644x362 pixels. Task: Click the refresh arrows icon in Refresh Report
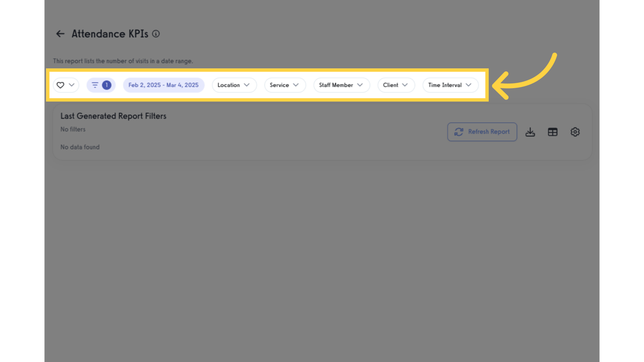pyautogui.click(x=459, y=132)
